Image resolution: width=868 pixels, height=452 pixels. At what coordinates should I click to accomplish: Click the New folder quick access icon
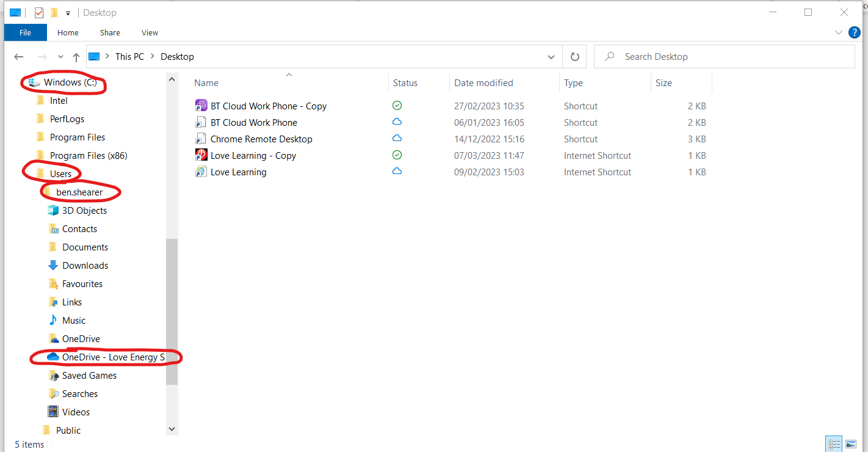pos(54,12)
